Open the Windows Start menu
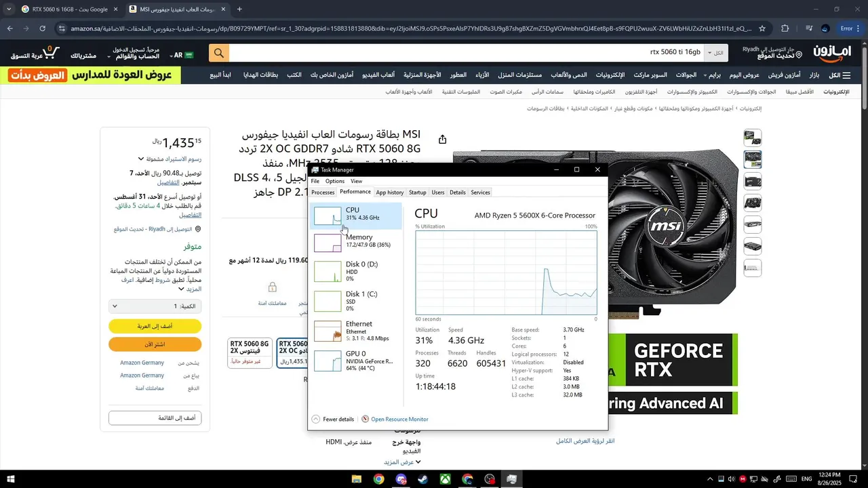 pyautogui.click(x=11, y=479)
